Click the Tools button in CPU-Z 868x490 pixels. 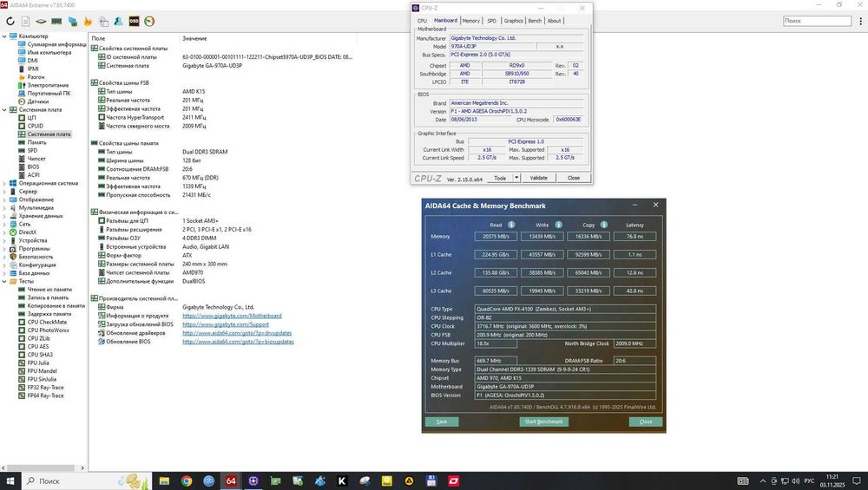coord(500,178)
